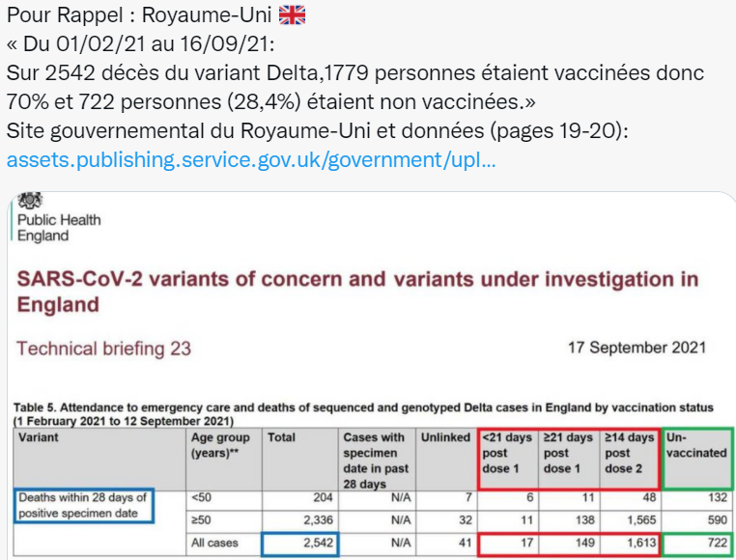Viewport: 736px width, 560px height.
Task: Open the embedded Technical briefing 23 image
Action: [x=371, y=376]
